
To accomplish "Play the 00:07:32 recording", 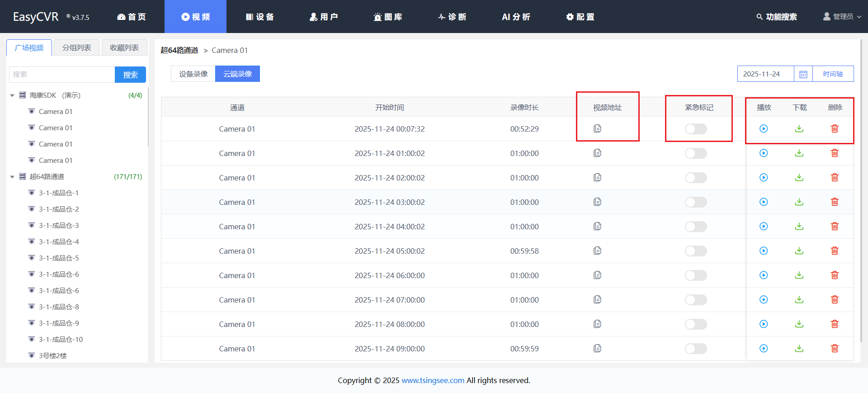I will (764, 129).
